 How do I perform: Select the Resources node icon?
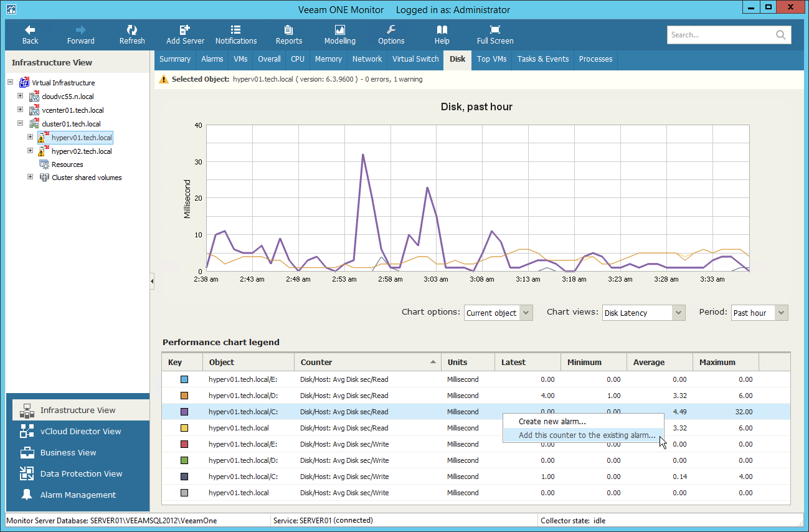(44, 164)
